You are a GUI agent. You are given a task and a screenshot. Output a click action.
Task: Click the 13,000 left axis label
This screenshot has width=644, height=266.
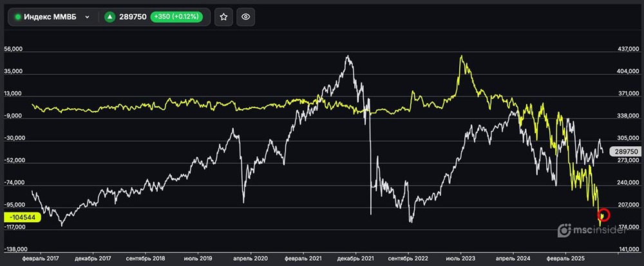coord(13,93)
